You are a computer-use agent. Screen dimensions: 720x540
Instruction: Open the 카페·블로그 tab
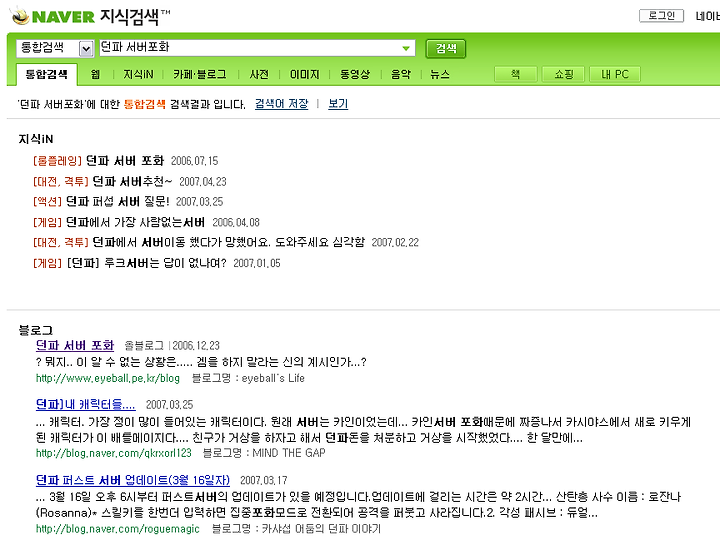[200, 74]
